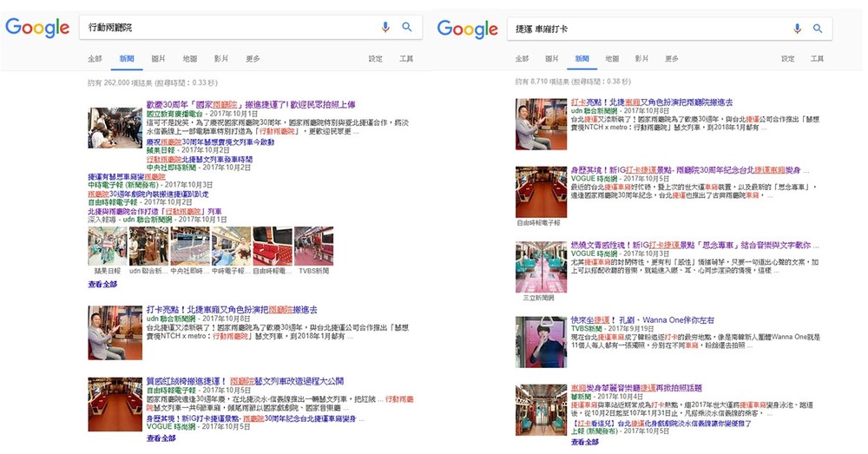This screenshot has height=454, width=868.
Task: Open 工具 in right window
Action: pos(817,59)
